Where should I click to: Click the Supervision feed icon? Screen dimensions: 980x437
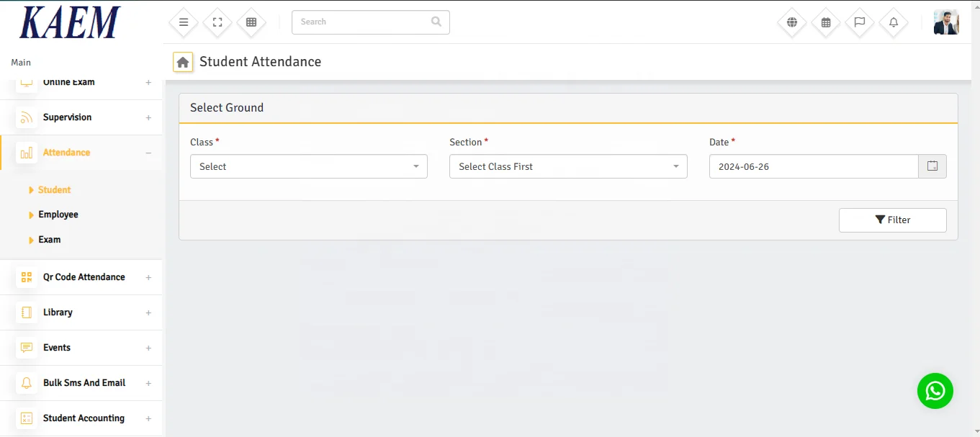[x=27, y=117]
